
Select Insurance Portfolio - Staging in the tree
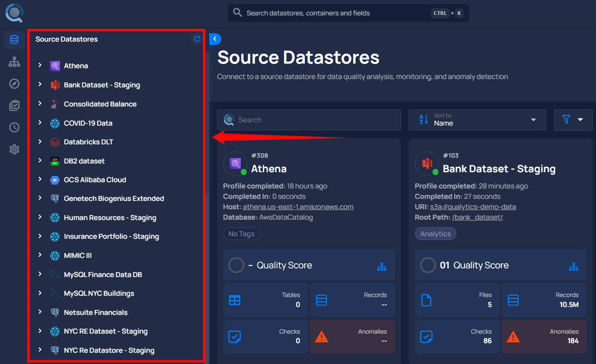(111, 236)
